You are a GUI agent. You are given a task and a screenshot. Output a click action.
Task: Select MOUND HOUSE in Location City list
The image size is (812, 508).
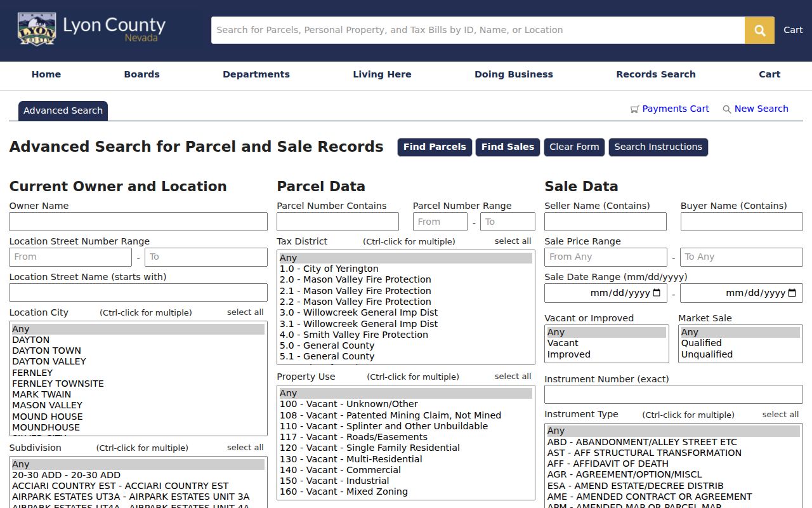[138, 417]
